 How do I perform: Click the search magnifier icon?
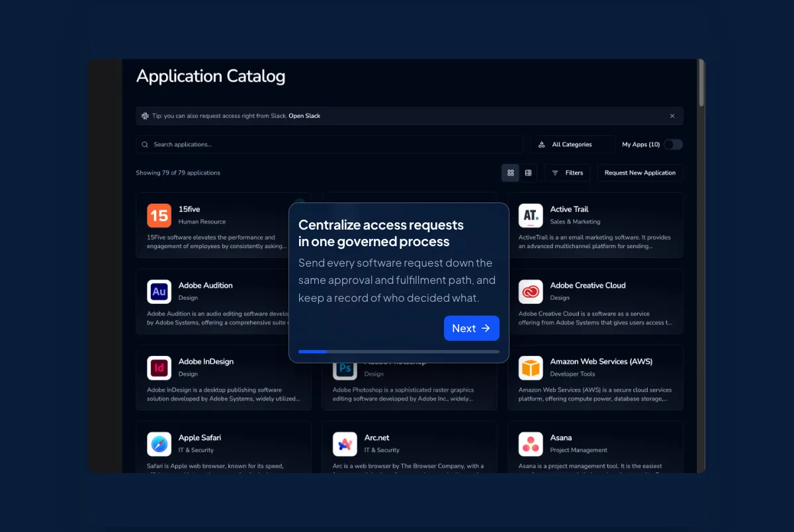[x=145, y=144]
